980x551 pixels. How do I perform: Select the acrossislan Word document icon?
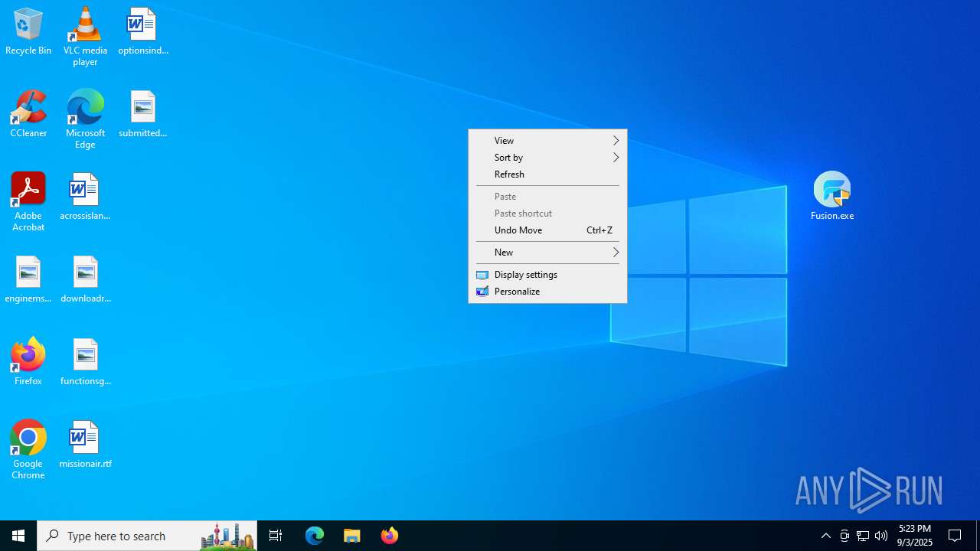pyautogui.click(x=85, y=197)
